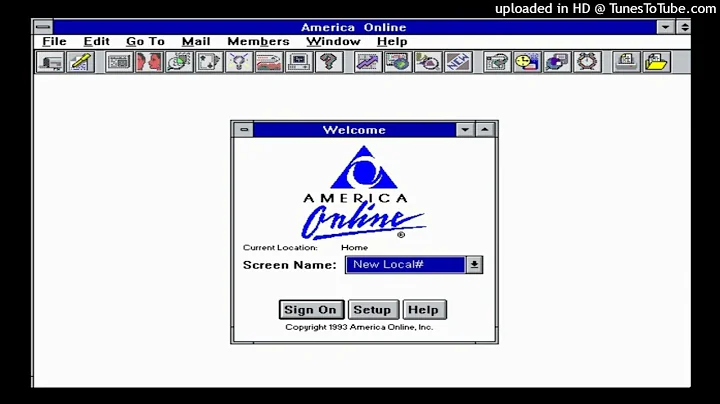Click the Welcome window title bar
Viewport: 720px width, 404px height.
[354, 130]
